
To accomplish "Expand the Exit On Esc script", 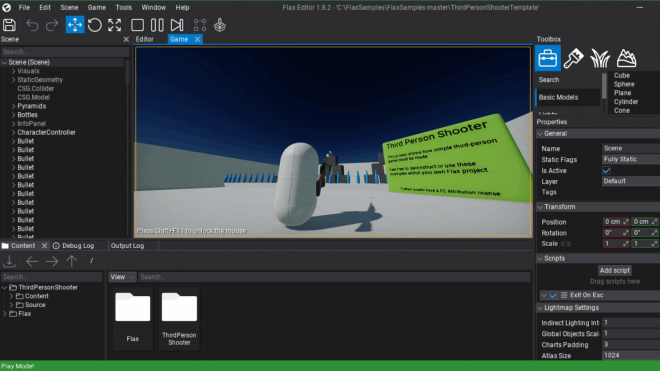I will 544,295.
